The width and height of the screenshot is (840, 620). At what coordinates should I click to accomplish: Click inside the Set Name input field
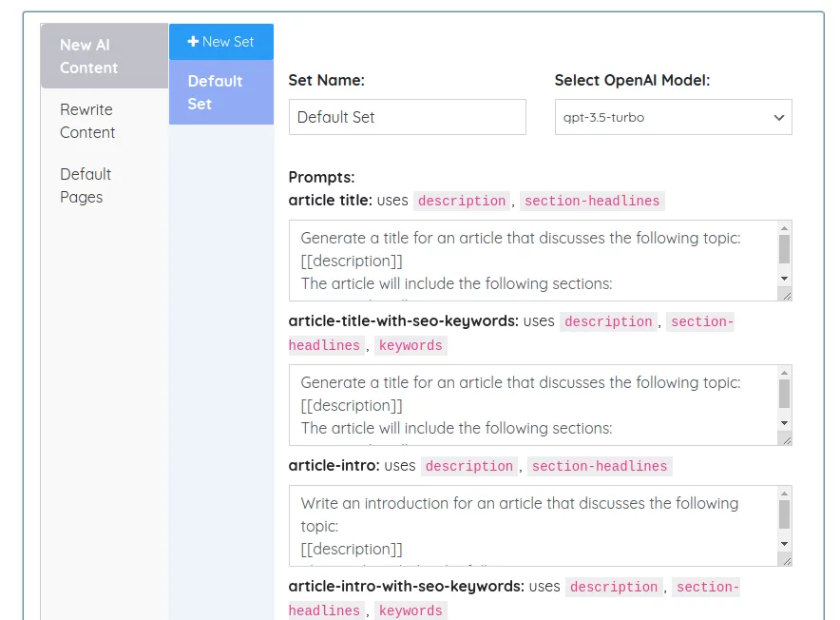click(407, 117)
